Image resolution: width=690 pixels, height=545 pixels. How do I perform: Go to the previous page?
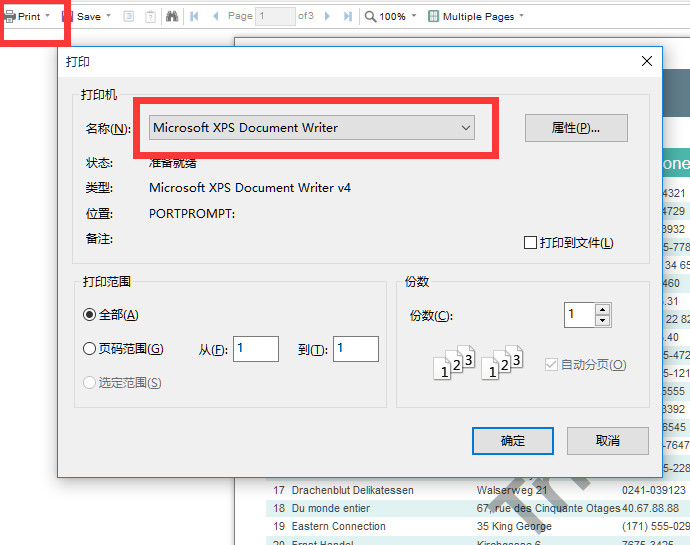coord(215,17)
